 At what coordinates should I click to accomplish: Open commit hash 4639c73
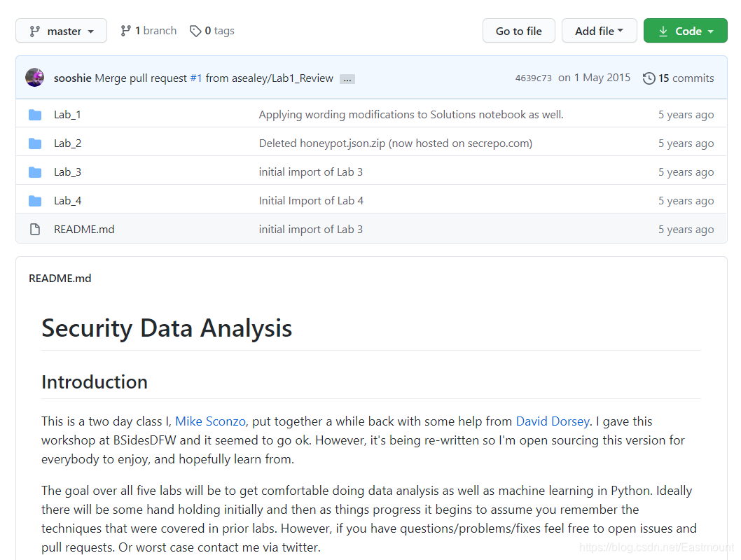(x=533, y=78)
